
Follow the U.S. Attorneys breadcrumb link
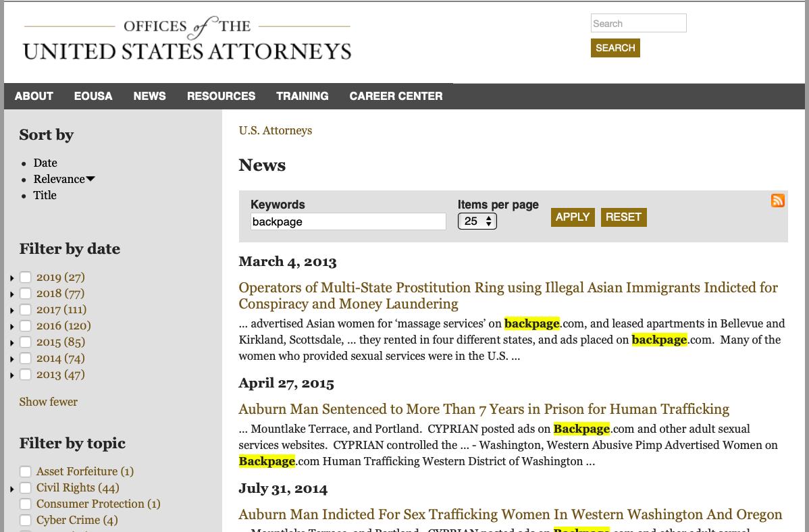(276, 130)
